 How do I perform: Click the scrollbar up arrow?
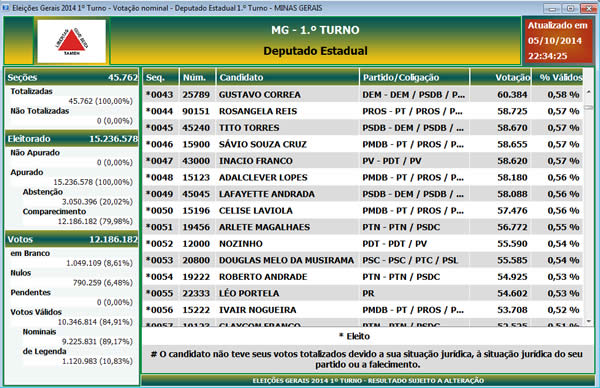589,92
